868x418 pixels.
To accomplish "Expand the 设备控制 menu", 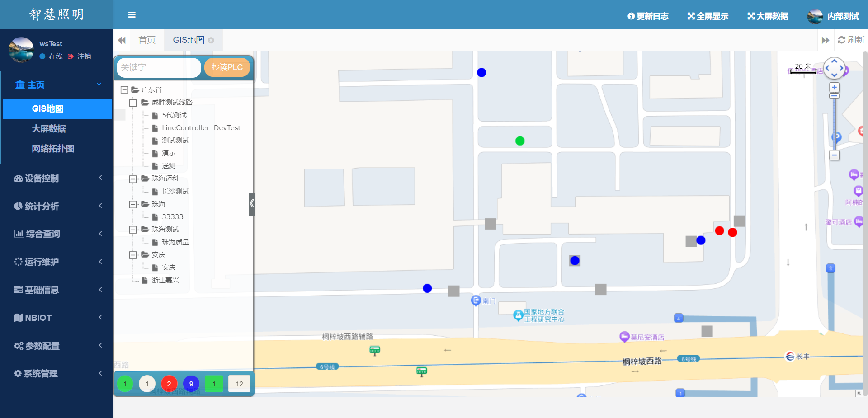I will coord(57,178).
